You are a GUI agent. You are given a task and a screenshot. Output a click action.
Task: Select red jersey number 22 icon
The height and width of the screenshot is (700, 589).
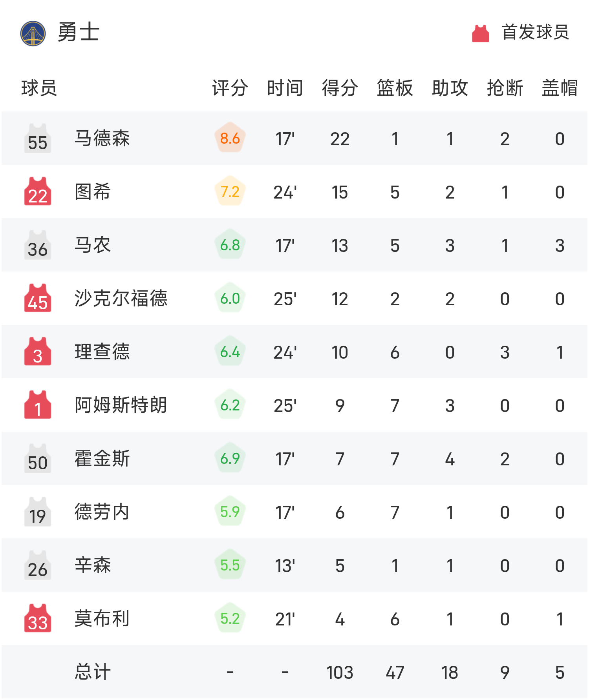coord(38,191)
